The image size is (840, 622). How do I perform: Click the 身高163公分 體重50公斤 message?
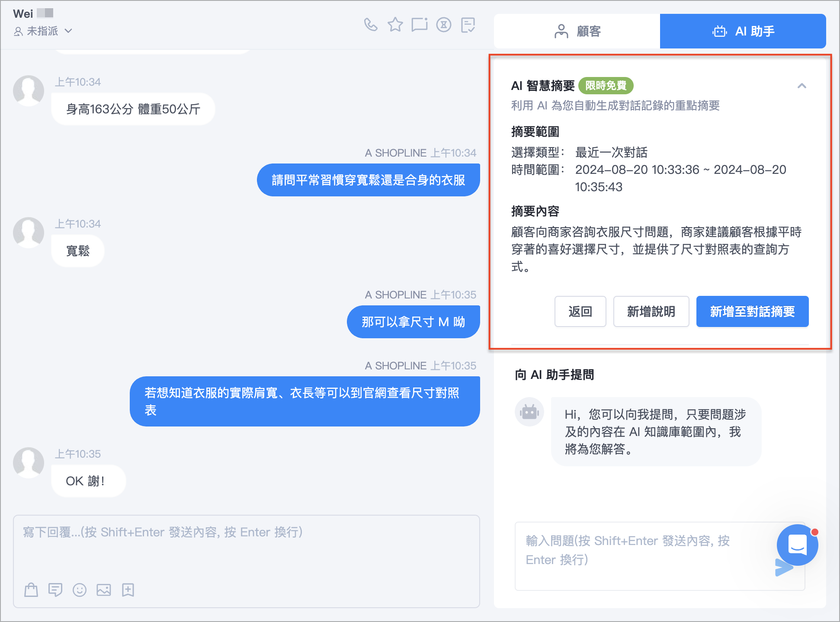pos(133,109)
